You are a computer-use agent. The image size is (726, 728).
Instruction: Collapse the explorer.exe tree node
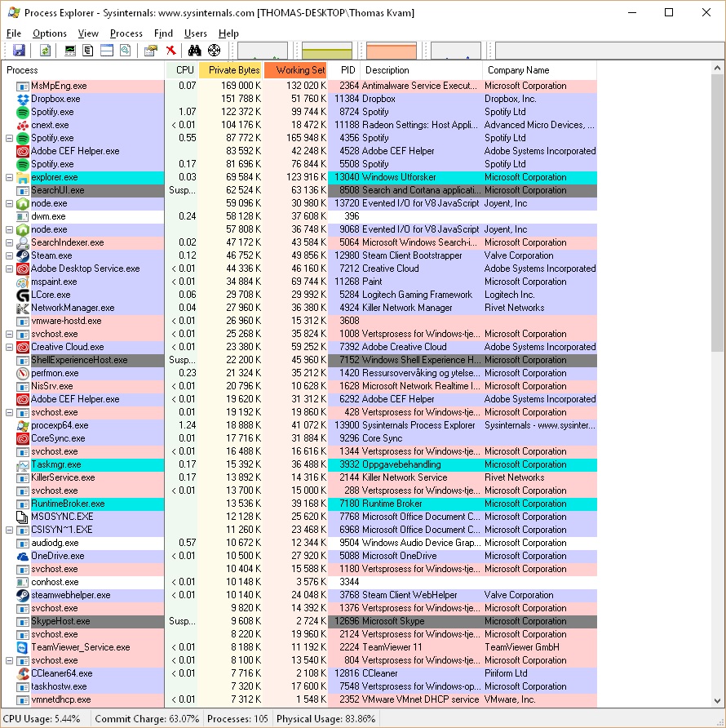9,177
